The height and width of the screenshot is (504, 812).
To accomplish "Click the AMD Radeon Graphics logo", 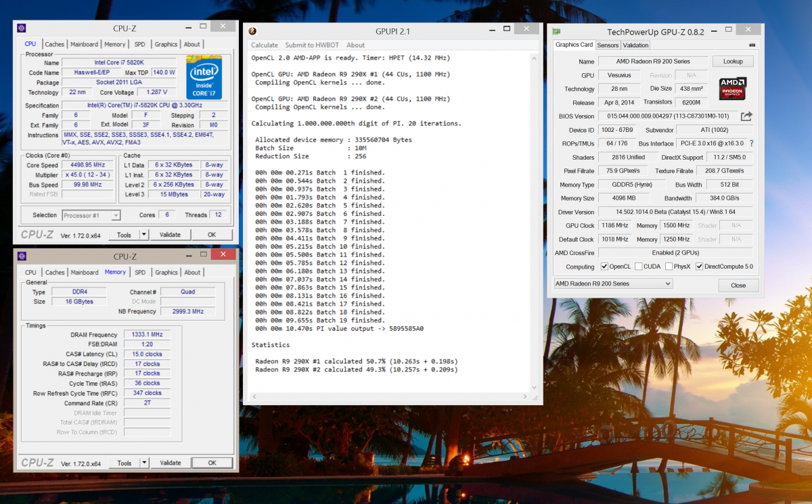I will (732, 90).
